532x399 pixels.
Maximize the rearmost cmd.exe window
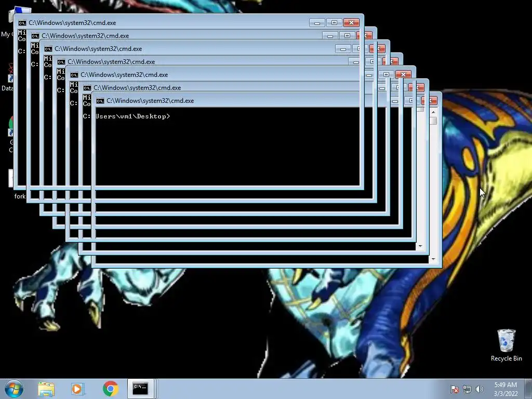pos(334,23)
